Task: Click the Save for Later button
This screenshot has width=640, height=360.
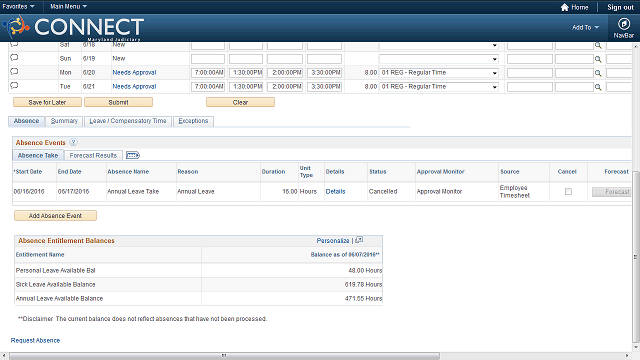Action: point(47,102)
